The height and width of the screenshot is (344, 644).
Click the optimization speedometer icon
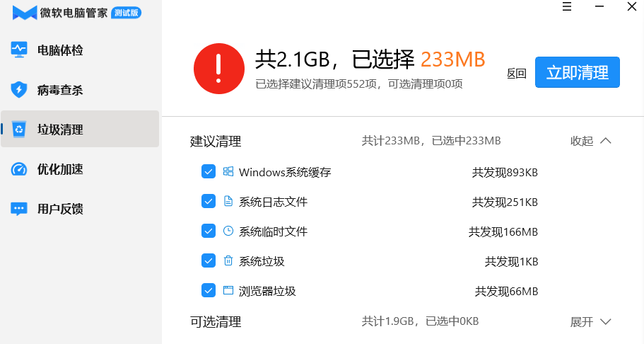[x=19, y=169]
